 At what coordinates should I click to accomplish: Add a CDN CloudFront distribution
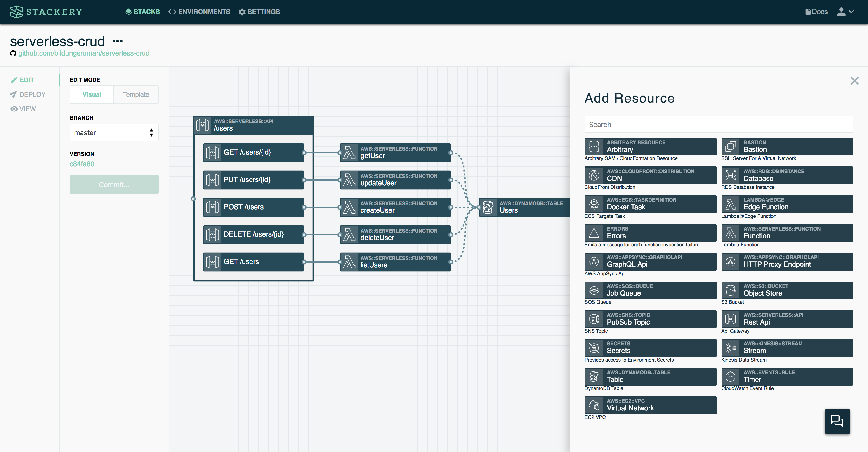tap(650, 175)
